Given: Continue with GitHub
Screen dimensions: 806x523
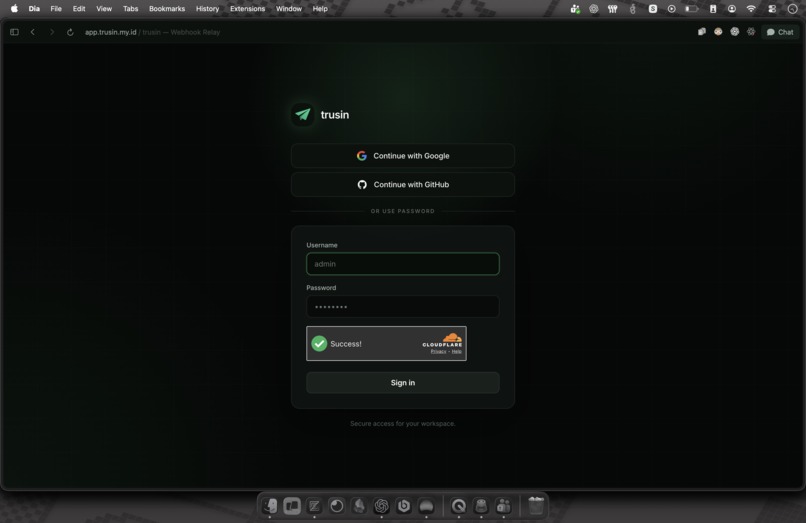Looking at the screenshot, I should tap(402, 185).
